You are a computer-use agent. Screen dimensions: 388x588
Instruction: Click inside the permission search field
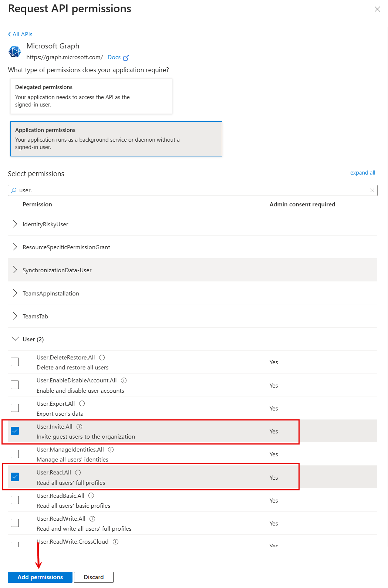click(148, 190)
